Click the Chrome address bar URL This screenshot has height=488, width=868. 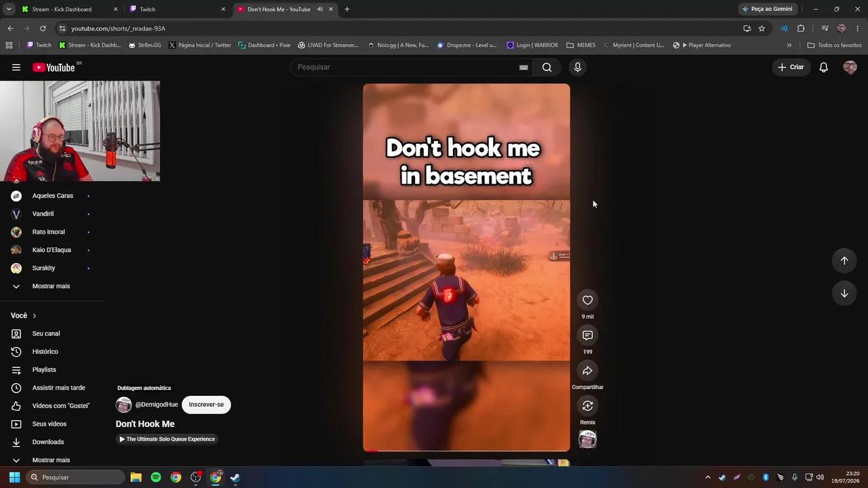click(x=118, y=28)
